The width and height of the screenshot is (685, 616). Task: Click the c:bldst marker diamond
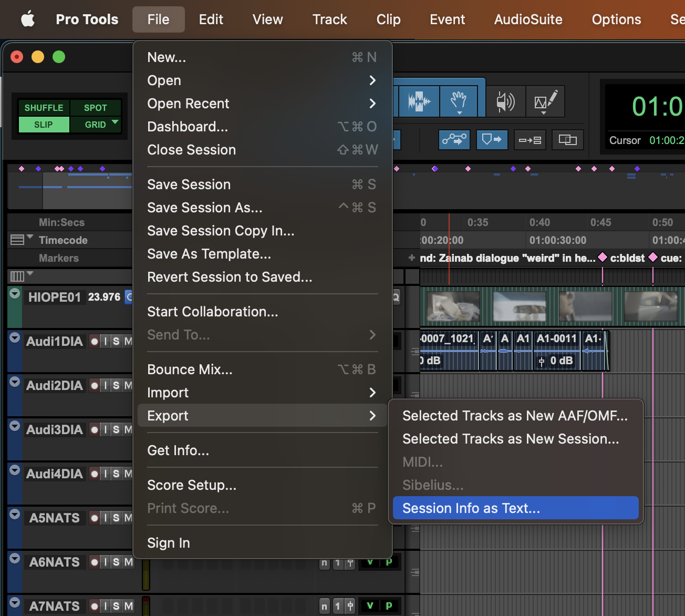[603, 257]
